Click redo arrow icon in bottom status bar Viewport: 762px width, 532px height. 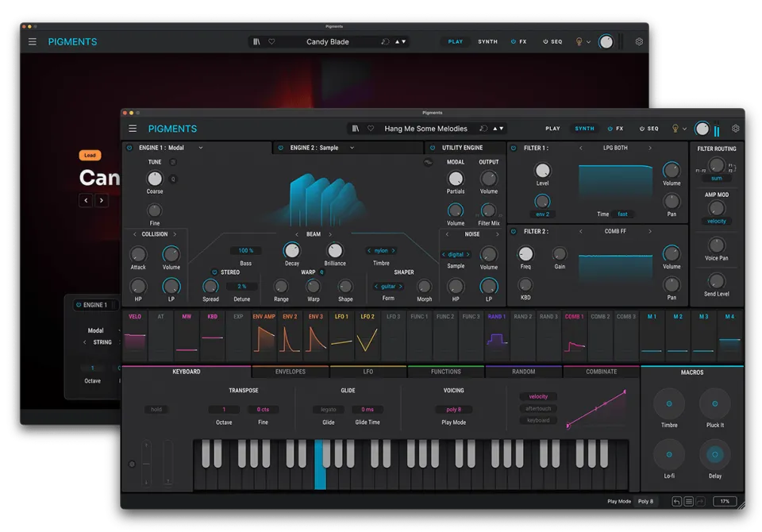pos(700,501)
